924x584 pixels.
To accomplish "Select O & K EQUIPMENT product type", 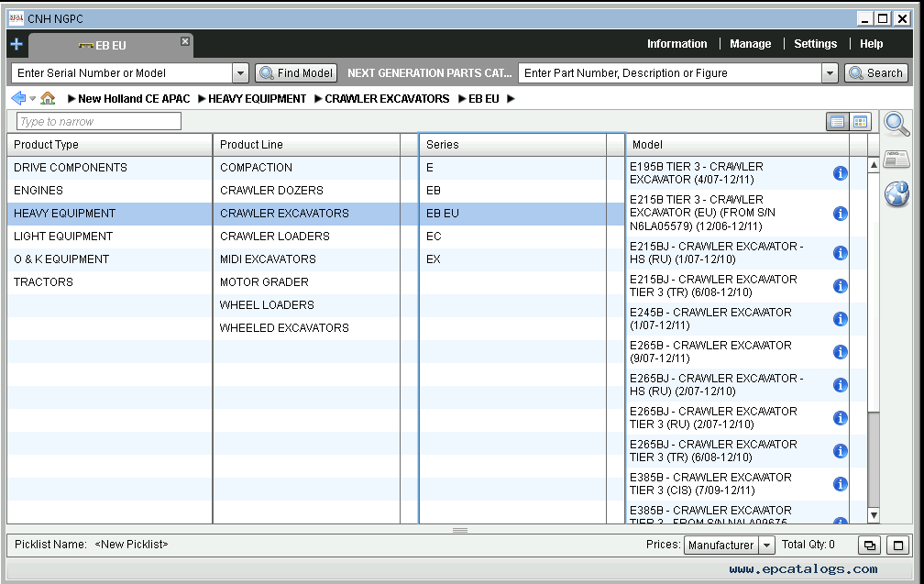I will point(110,259).
